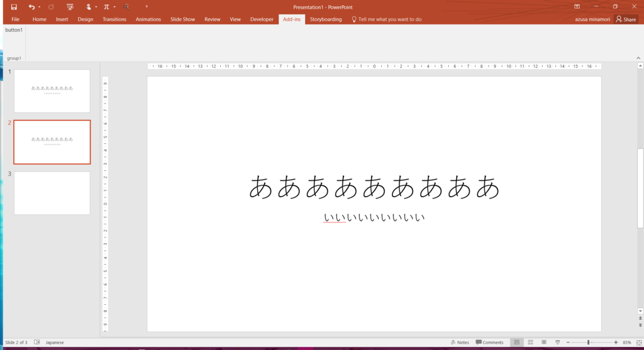Select blank slide 3 thumbnail
The height and width of the screenshot is (350, 644).
(52, 193)
